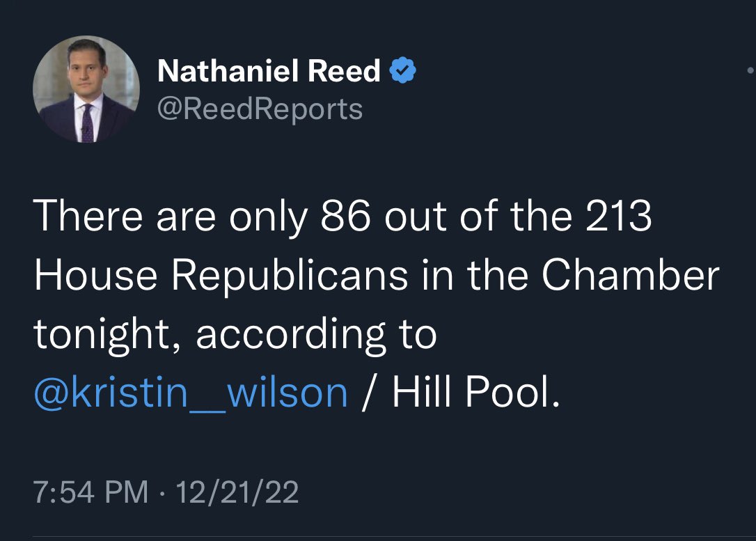
Task: Open the @kristin__wilson mention
Action: [191, 393]
